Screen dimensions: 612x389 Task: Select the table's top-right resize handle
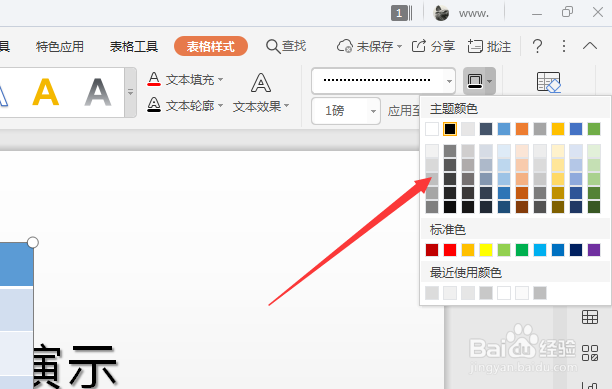click(33, 242)
